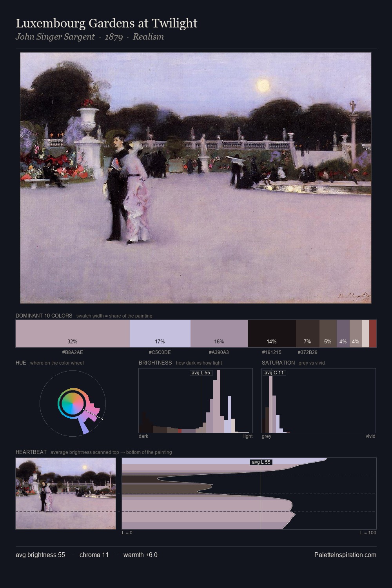Click the 'L = 100' axis label
This screenshot has height=588, width=392.
pyautogui.click(x=368, y=533)
